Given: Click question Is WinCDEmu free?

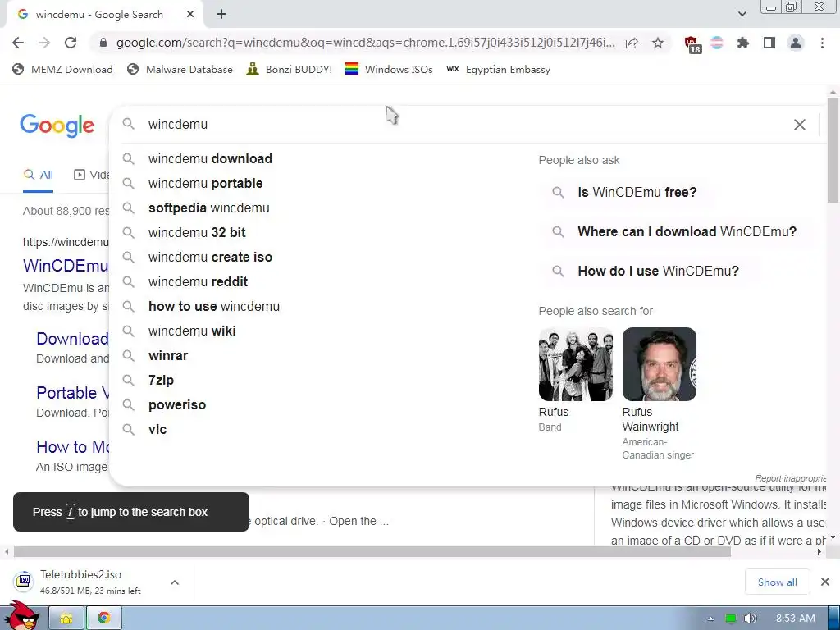Looking at the screenshot, I should [x=628, y=192].
